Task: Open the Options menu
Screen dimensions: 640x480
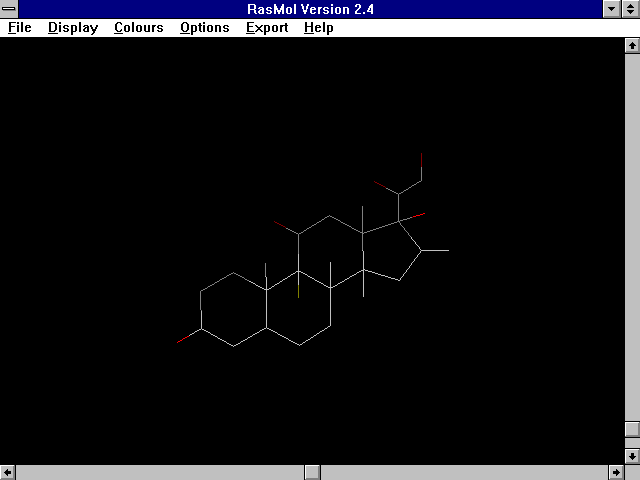Action: tap(204, 28)
